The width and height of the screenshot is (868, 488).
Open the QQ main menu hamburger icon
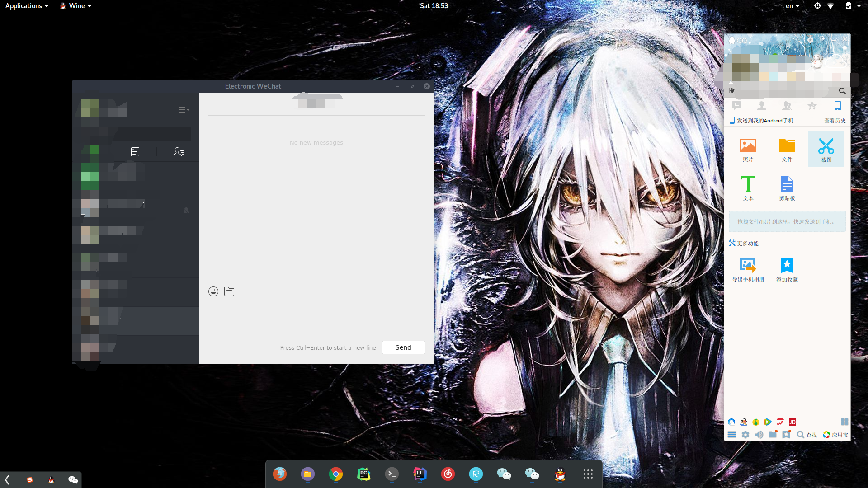pyautogui.click(x=732, y=435)
